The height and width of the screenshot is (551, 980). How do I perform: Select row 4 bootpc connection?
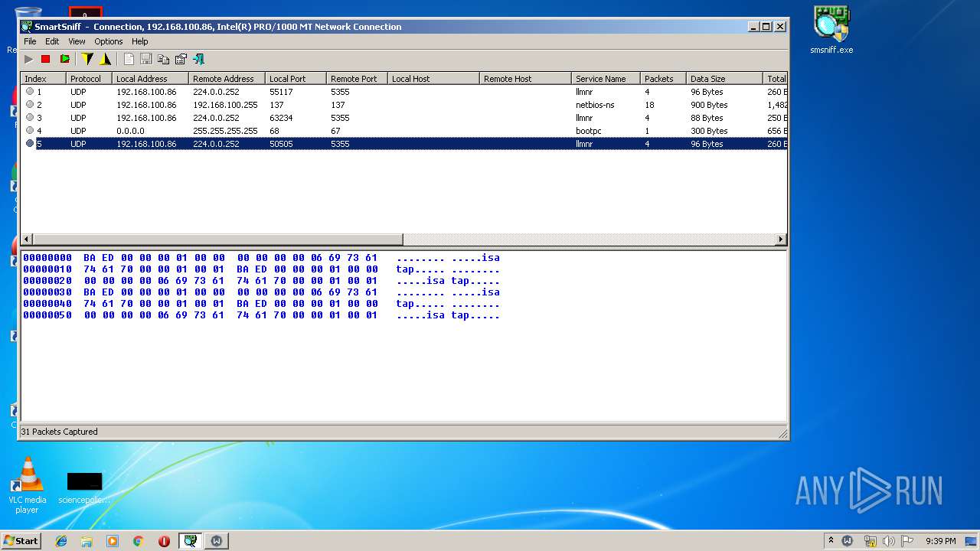[403, 131]
